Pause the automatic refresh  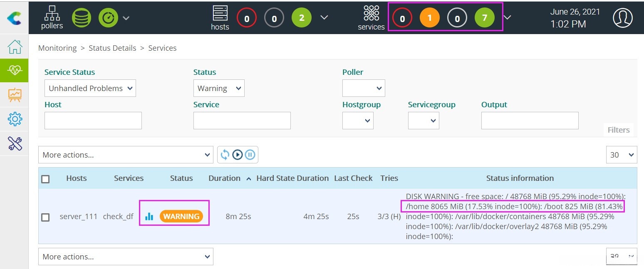(x=250, y=155)
